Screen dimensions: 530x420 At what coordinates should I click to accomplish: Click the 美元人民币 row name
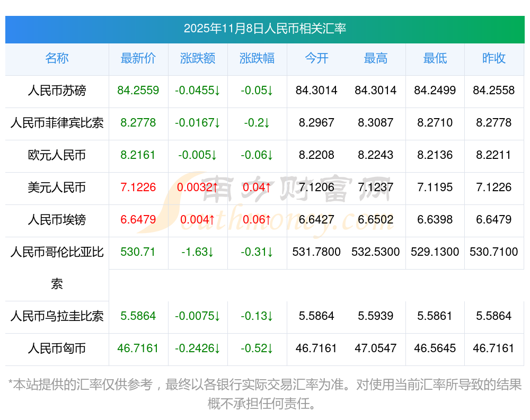(57, 187)
